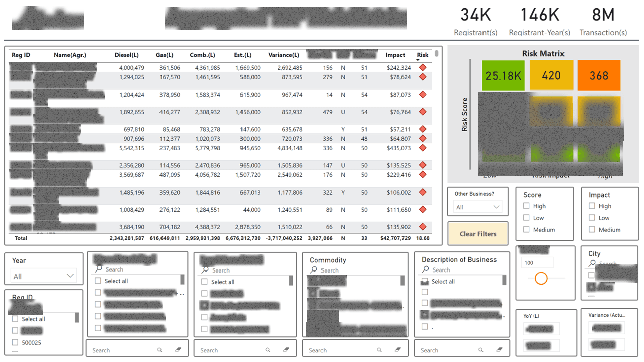Viewport: 644px width, 362px height.
Task: Click the orange slider handle below the 100 value
Action: point(541,278)
